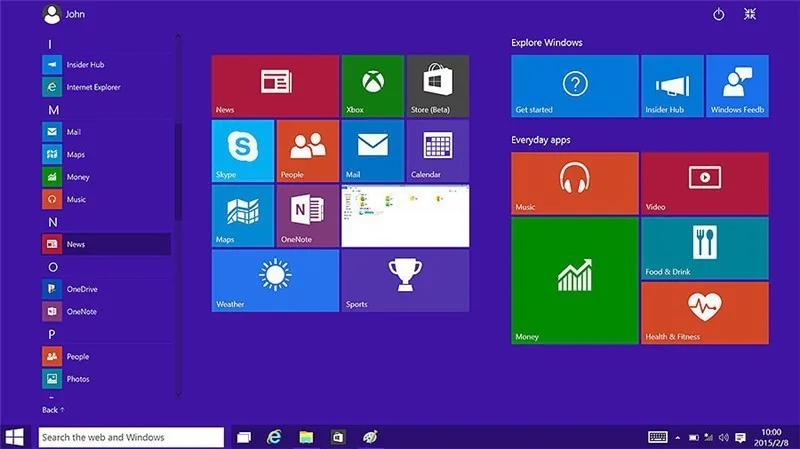Open the Get started tile
The image size is (800, 449).
574,86
